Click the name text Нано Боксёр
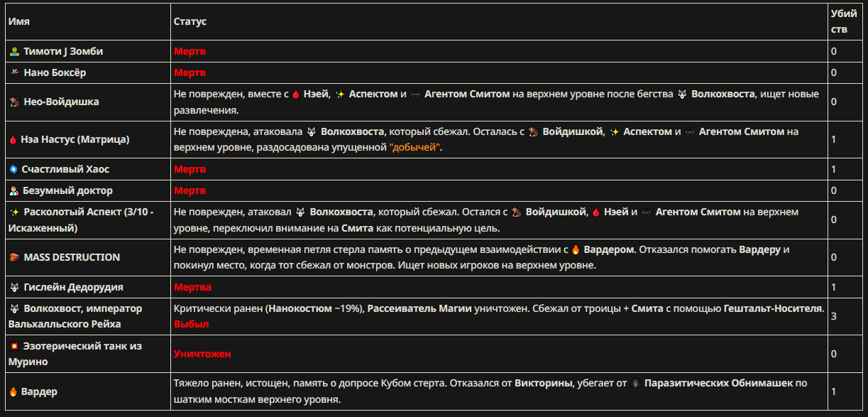 tap(55, 72)
